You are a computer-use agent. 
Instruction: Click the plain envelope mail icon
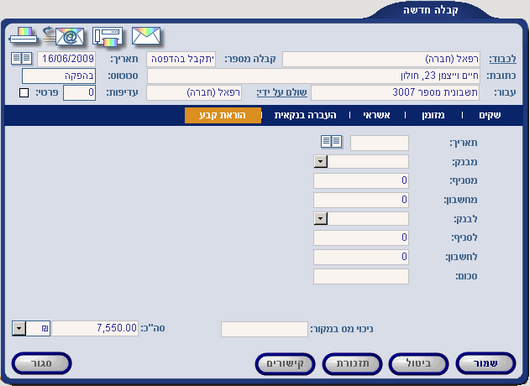146,36
